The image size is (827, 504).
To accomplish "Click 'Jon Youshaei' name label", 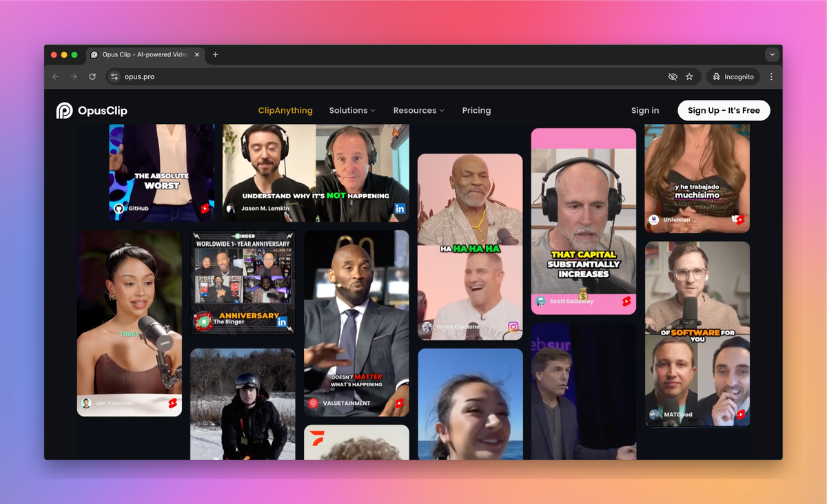I will point(115,403).
